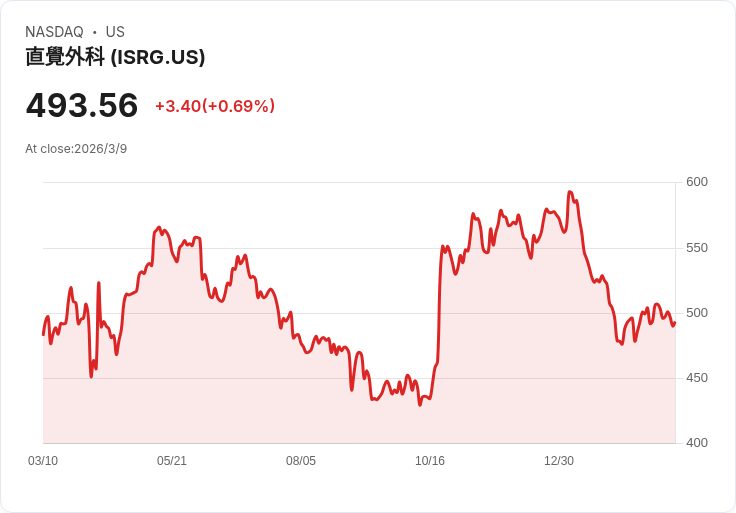
Task: Click the chart's lowest point before 10/16
Action: point(420,405)
